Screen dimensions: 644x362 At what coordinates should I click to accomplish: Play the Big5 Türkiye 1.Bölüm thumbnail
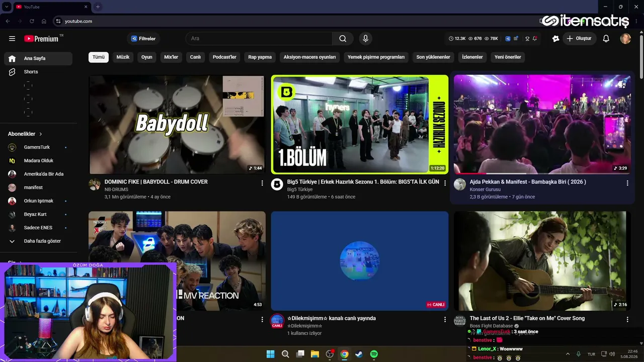pyautogui.click(x=360, y=125)
